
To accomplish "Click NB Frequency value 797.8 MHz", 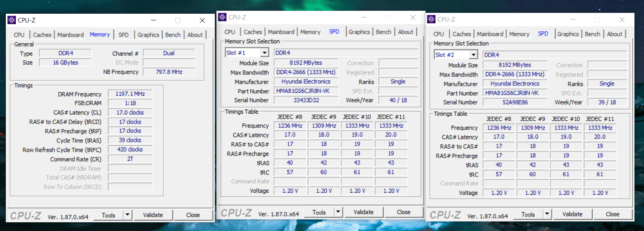I will pyautogui.click(x=169, y=72).
